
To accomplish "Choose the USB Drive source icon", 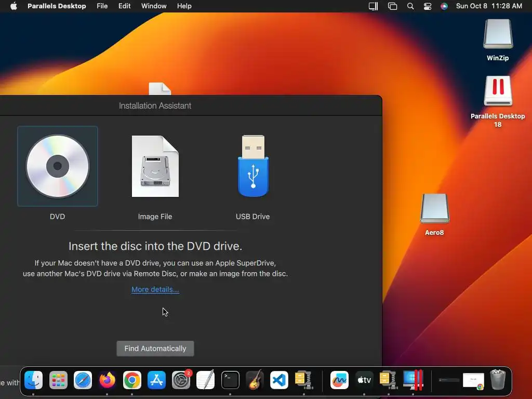I will point(253,166).
